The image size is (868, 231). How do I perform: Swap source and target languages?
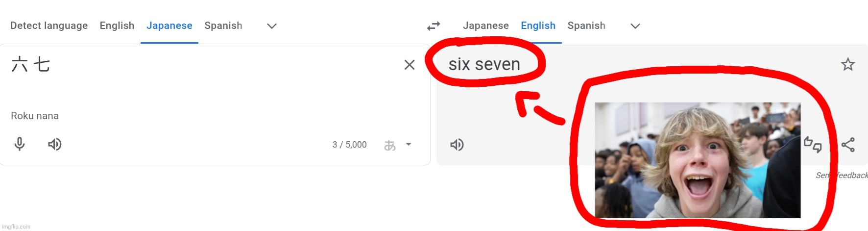[434, 26]
